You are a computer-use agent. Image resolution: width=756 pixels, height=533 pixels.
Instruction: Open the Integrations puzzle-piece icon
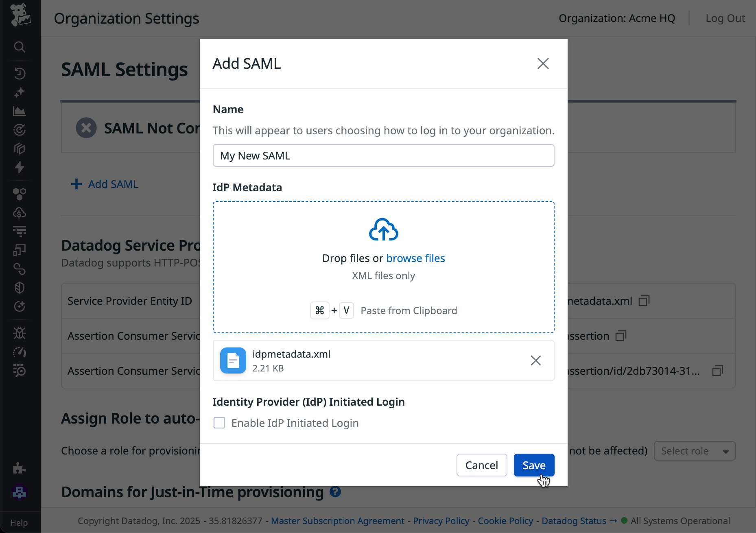[19, 468]
